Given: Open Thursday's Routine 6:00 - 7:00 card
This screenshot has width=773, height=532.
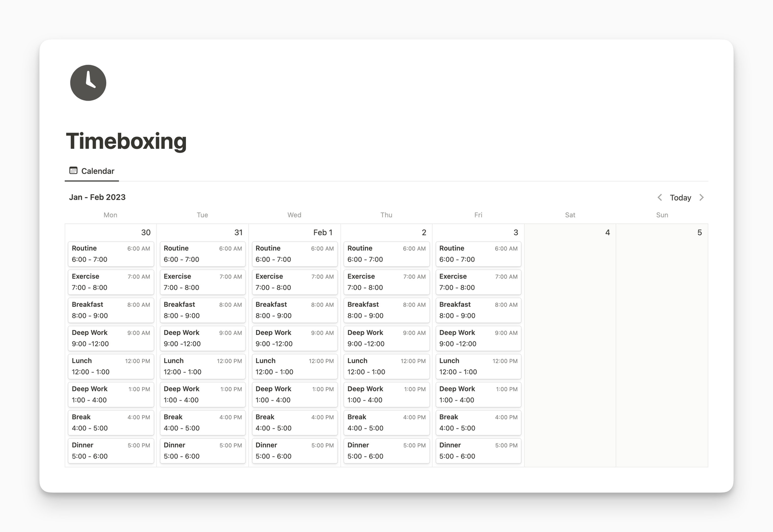Looking at the screenshot, I should (x=386, y=254).
